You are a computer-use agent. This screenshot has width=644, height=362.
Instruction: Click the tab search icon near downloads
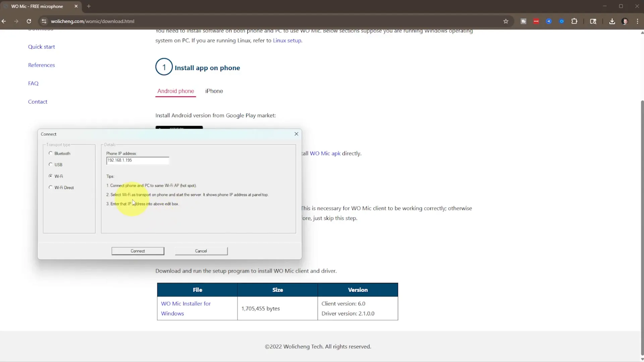coord(593,21)
